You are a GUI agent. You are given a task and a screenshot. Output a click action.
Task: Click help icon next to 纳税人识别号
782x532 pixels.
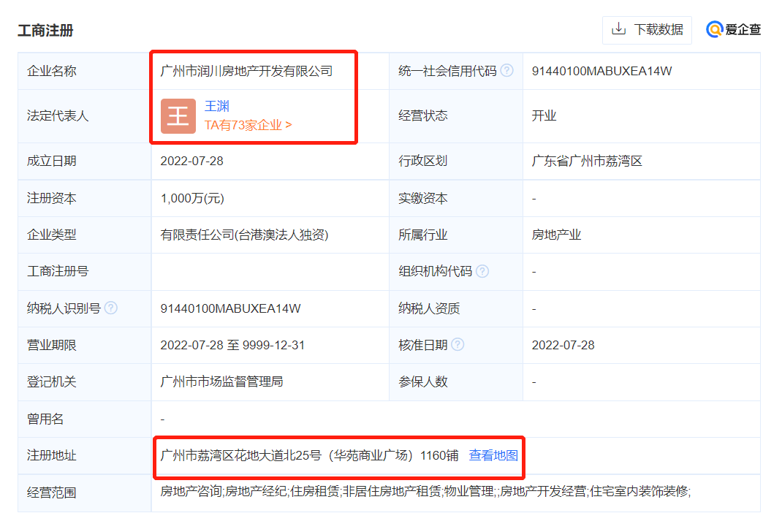[110, 308]
